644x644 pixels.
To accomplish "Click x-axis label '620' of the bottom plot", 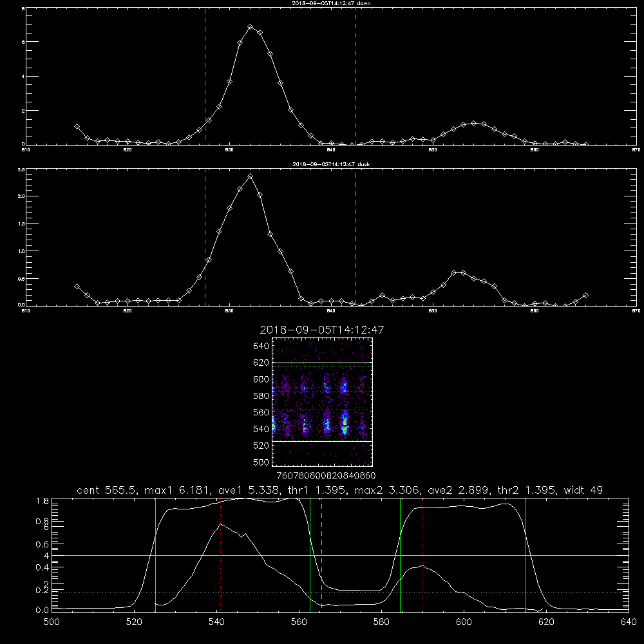I will click(x=546, y=622).
